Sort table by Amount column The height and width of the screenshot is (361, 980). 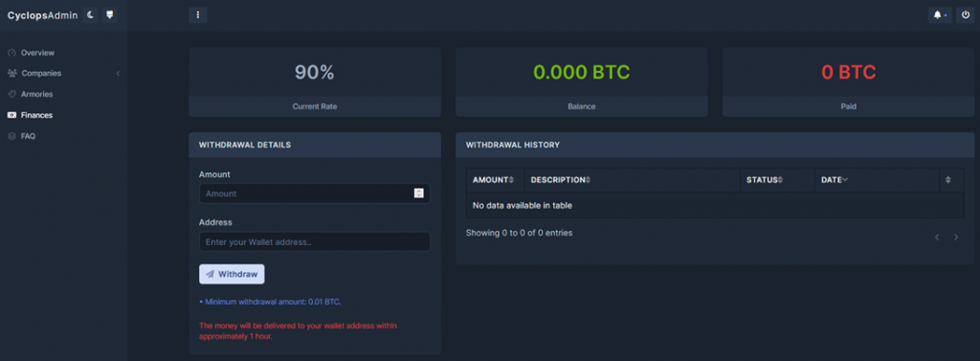click(x=496, y=180)
